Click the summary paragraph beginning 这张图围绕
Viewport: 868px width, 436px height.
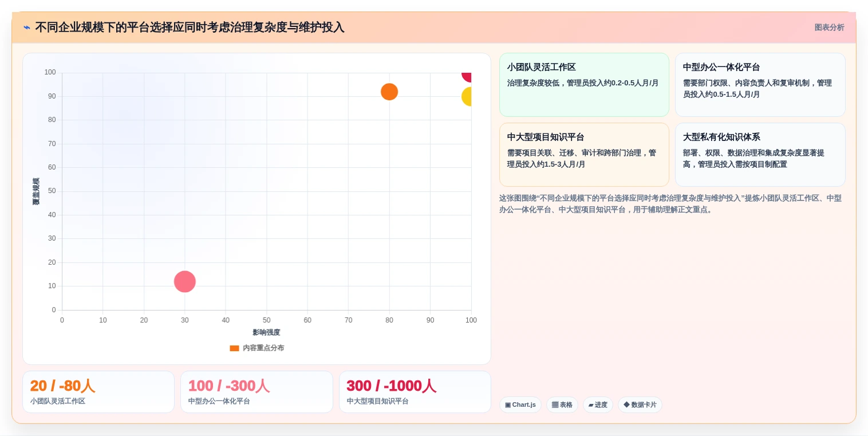point(670,204)
